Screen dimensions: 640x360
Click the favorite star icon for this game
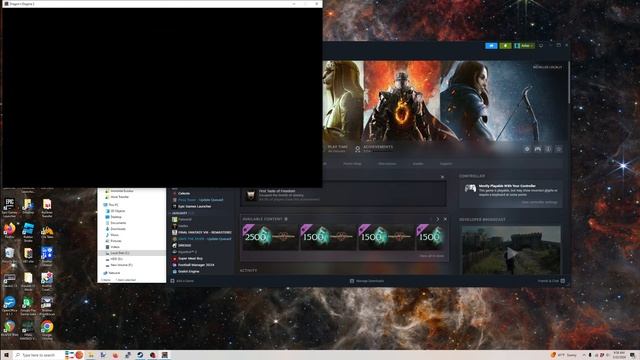559,149
